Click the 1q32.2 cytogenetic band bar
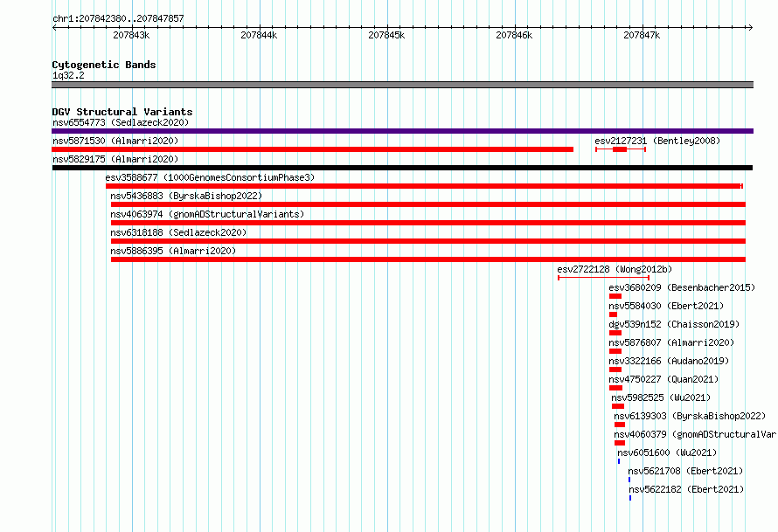Screen dimensions: 778x532 click(x=402, y=85)
